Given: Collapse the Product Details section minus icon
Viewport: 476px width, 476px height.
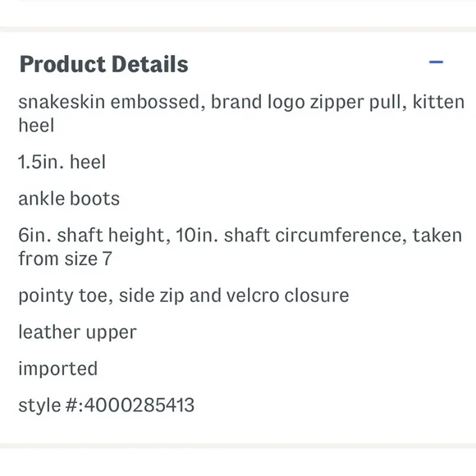Looking at the screenshot, I should pyautogui.click(x=436, y=62).
